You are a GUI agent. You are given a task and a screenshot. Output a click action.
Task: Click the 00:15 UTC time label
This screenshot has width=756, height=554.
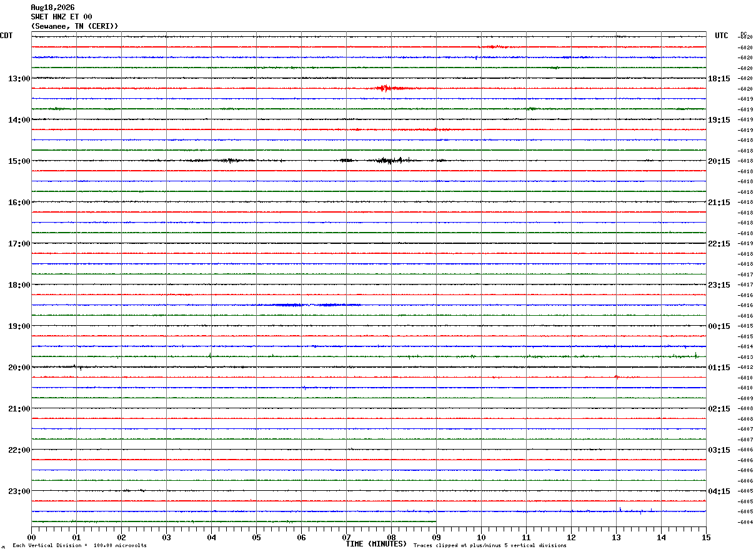point(719,326)
